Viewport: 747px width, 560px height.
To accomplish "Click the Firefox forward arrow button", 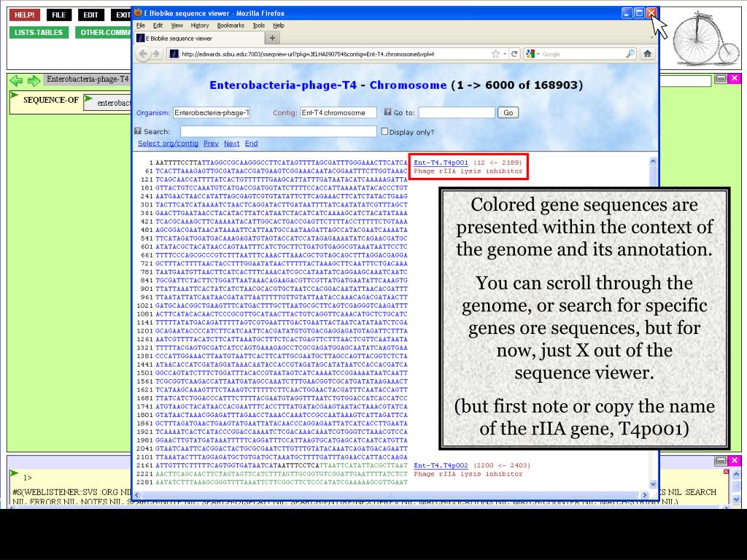I will click(156, 54).
